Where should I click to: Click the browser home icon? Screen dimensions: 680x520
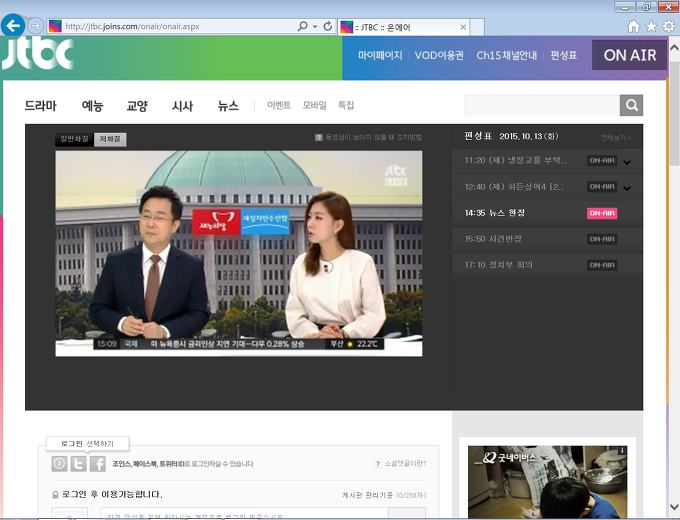[x=633, y=26]
